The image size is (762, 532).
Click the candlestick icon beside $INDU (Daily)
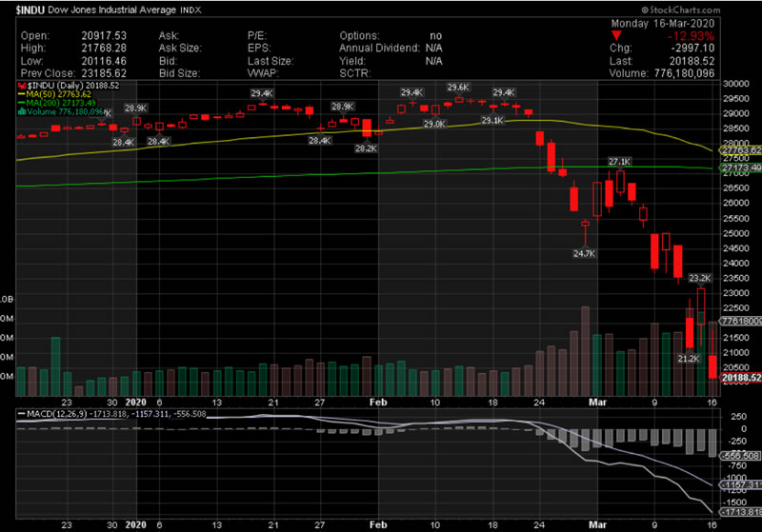[x=22, y=86]
